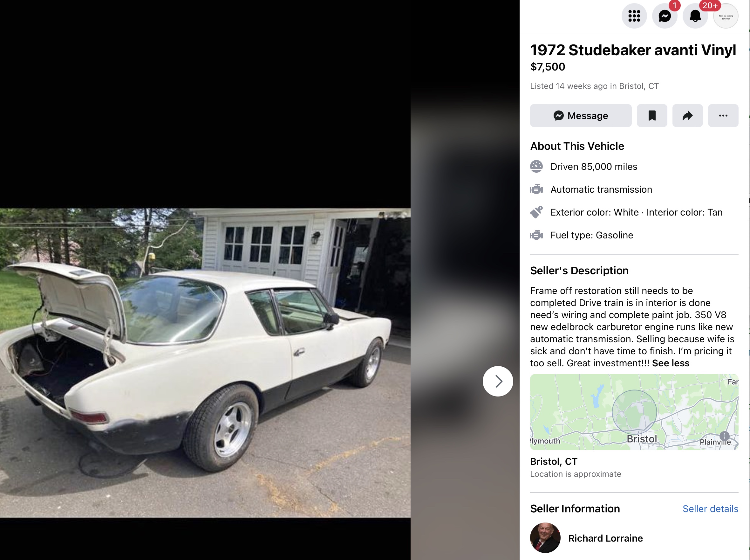Open more options three-dot menu
The image size is (750, 560).
click(723, 116)
